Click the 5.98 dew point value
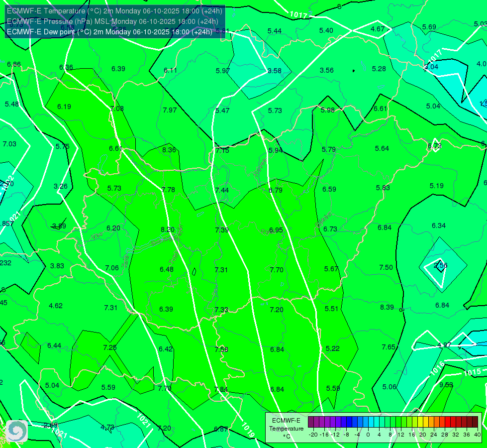 (x=328, y=110)
